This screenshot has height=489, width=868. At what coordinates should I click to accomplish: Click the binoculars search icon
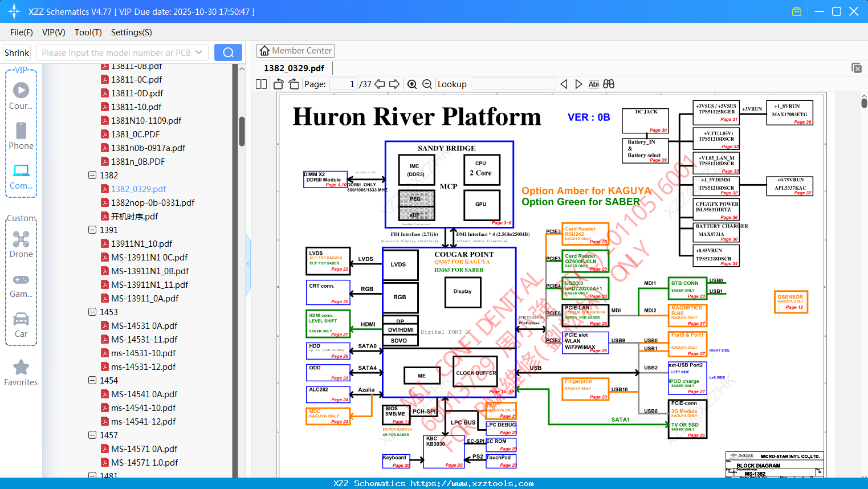(609, 84)
